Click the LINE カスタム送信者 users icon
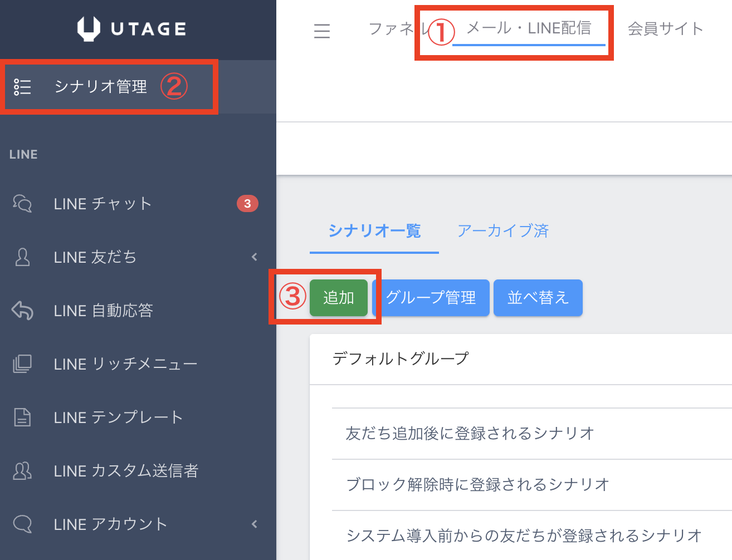732x560 pixels. pos(22,470)
